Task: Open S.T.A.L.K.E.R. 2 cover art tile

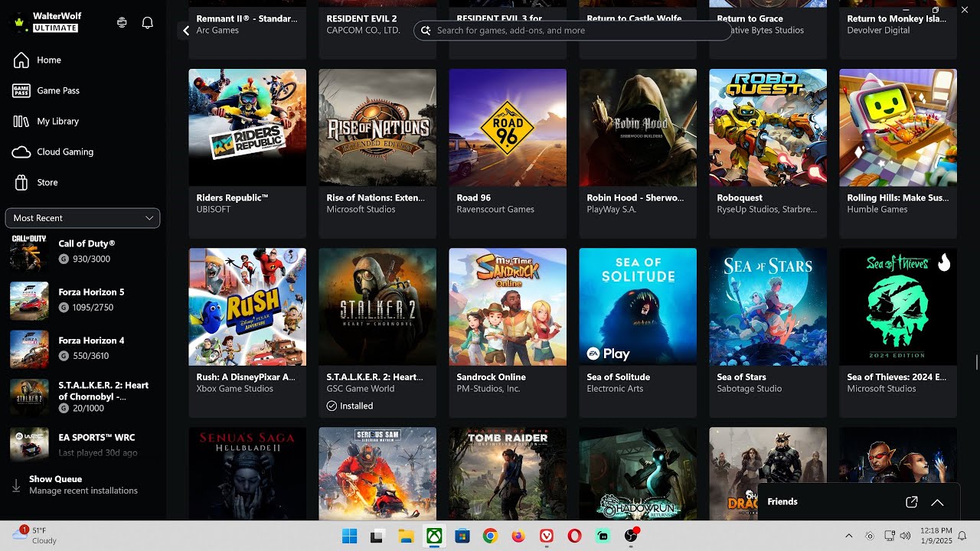Action: [x=377, y=307]
